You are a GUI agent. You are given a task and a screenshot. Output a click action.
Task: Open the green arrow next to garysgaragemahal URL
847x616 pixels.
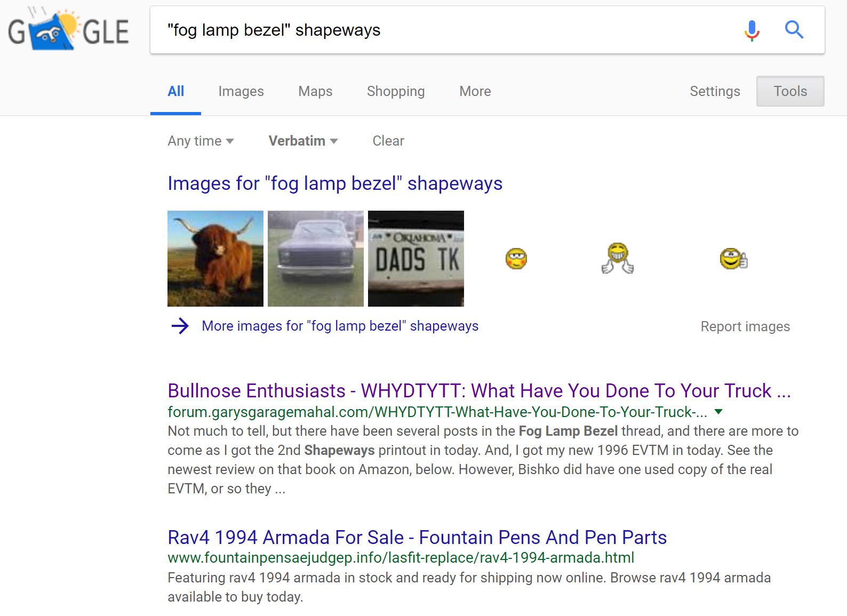pos(718,412)
